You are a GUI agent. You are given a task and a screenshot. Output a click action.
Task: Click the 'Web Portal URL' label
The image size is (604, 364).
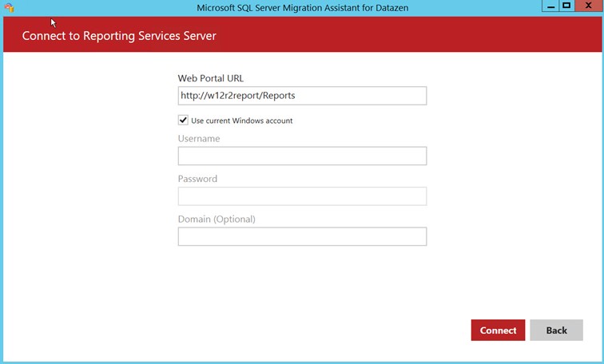click(211, 78)
